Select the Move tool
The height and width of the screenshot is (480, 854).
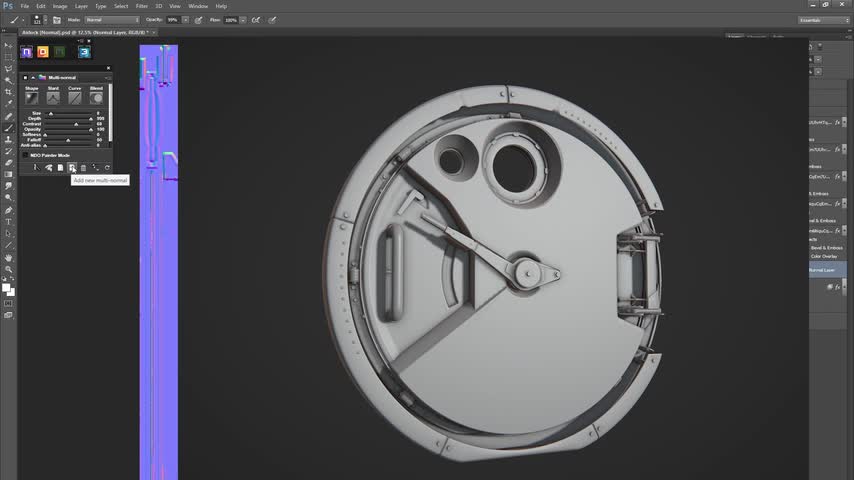pyautogui.click(x=8, y=45)
